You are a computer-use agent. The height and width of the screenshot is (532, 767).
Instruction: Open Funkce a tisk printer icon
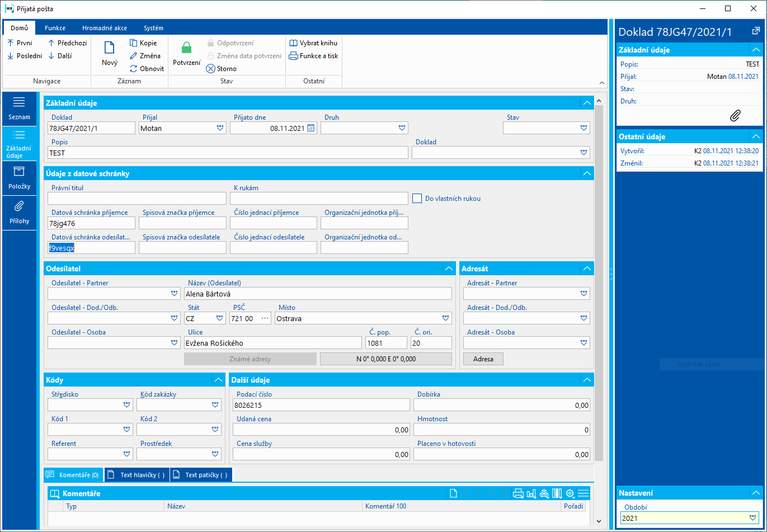pyautogui.click(x=293, y=56)
